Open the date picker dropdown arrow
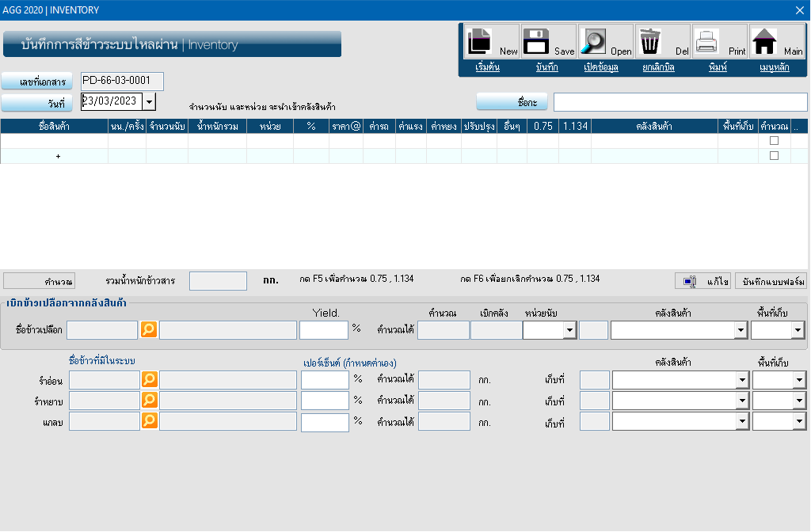The height and width of the screenshot is (532, 811). tap(150, 102)
